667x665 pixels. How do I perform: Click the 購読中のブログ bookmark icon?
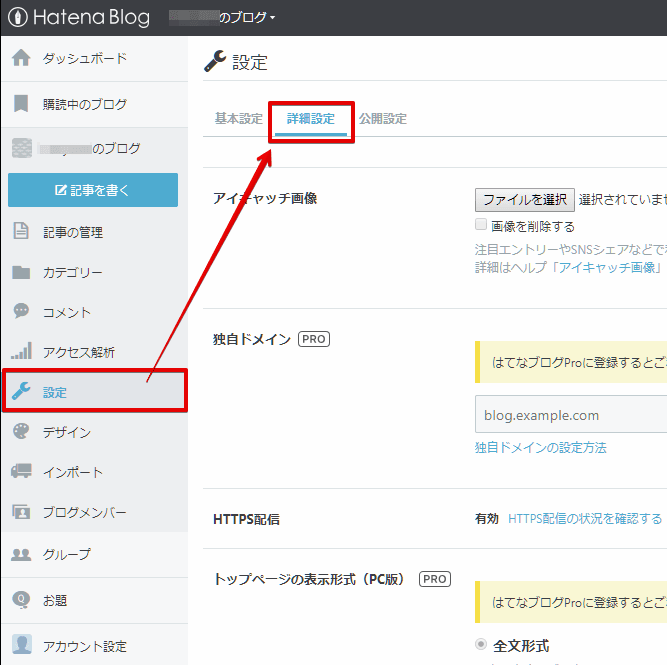click(21, 104)
